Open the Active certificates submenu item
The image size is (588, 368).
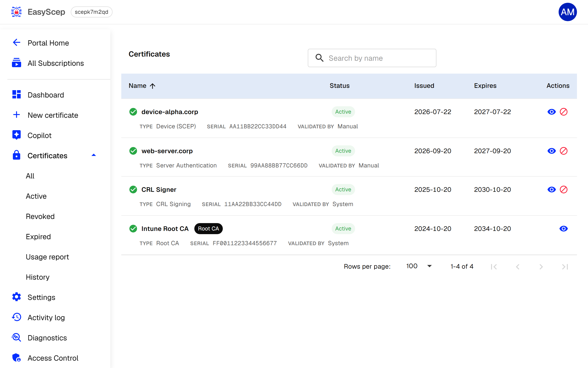pyautogui.click(x=36, y=196)
